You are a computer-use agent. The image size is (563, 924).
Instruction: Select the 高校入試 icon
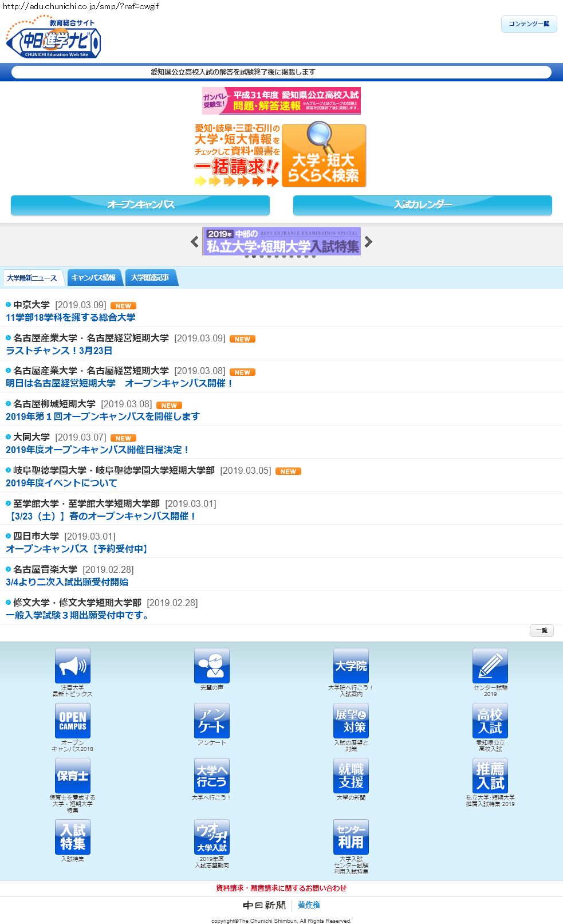coord(490,721)
